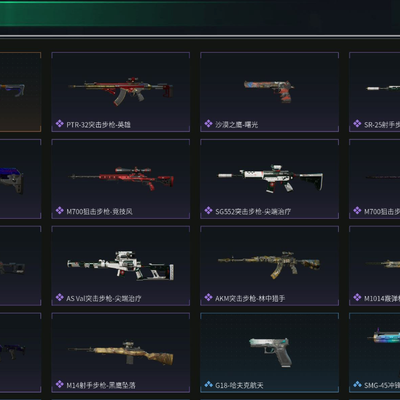The height and width of the screenshot is (400, 400).
Task: Select the rarity icon next to M14射手步枪-黑鹰坠落
Action: point(60,385)
